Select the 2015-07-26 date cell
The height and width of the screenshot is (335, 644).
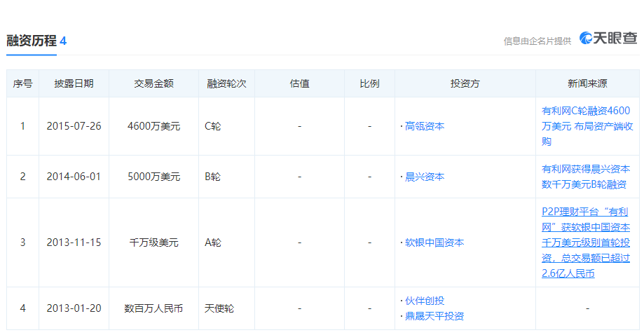(74, 126)
